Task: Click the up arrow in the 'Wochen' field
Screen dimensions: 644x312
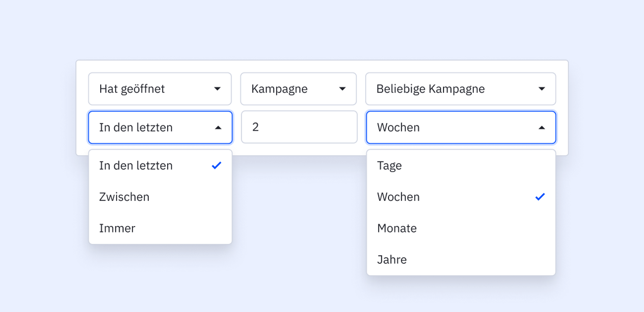Action: (x=541, y=127)
